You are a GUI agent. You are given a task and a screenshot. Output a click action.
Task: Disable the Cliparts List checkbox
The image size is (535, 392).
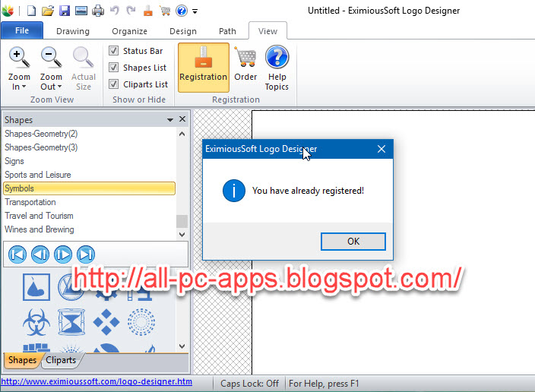click(114, 84)
